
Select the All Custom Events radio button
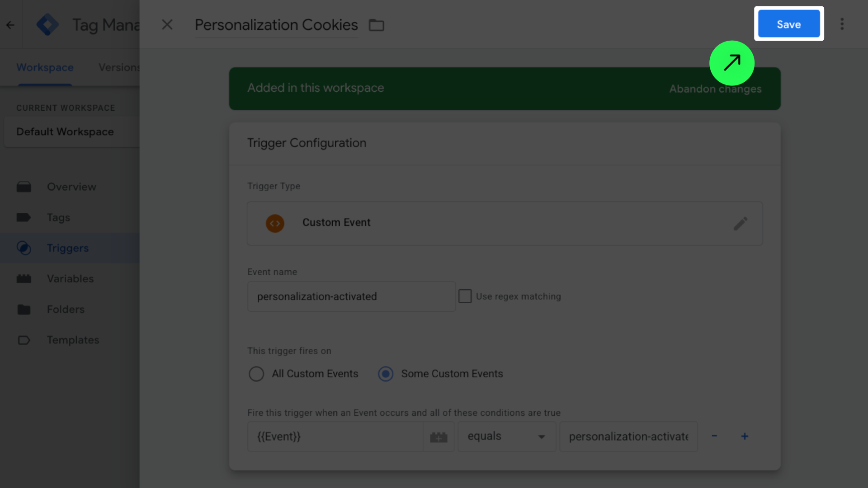(x=256, y=374)
